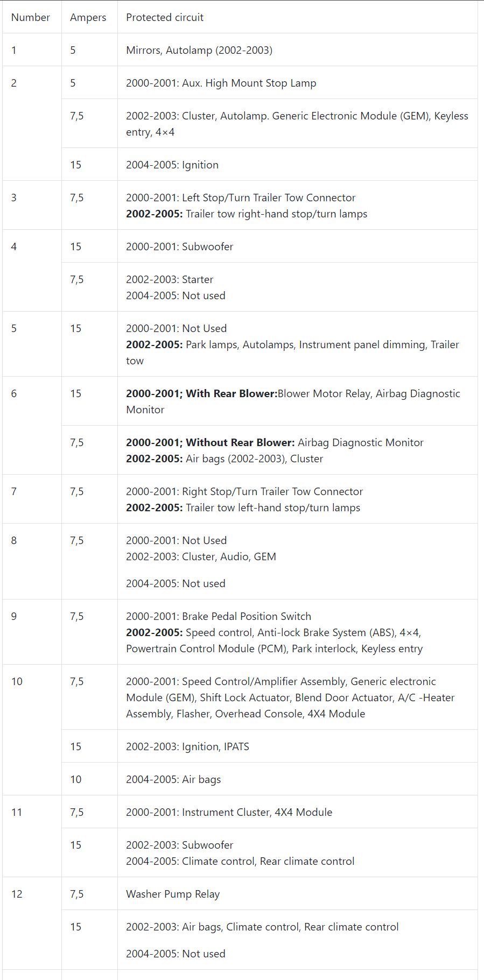Image resolution: width=484 pixels, height=980 pixels.
Task: Click fuse number 12 in Number column
Action: [17, 894]
